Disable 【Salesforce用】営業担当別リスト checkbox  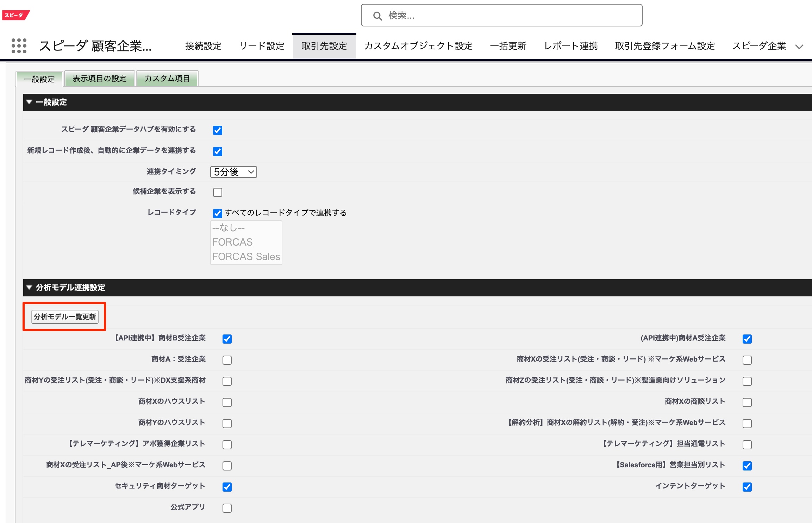click(747, 466)
